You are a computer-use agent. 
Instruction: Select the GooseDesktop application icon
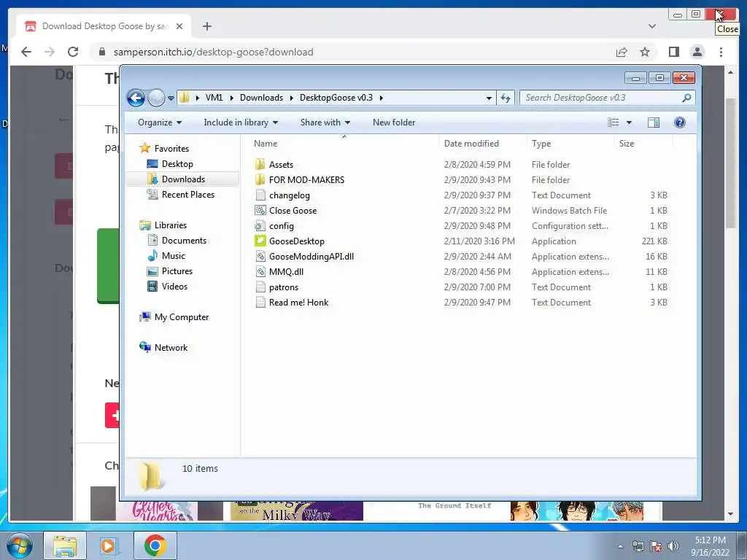point(260,241)
